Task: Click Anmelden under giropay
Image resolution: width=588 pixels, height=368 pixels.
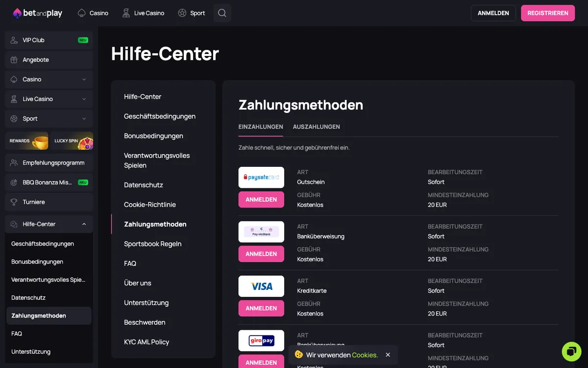Action: pyautogui.click(x=261, y=361)
